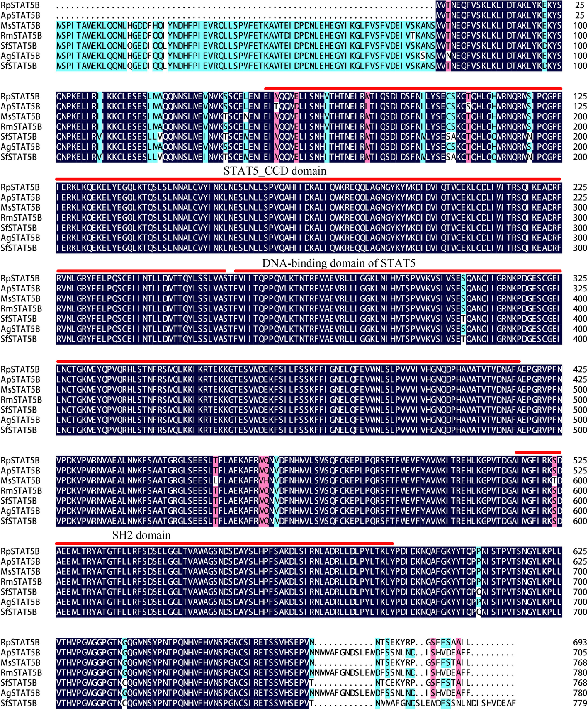The width and height of the screenshot is (588, 711).
Task: Click 768 in the MsSTAT5B row
Action: point(580,663)
